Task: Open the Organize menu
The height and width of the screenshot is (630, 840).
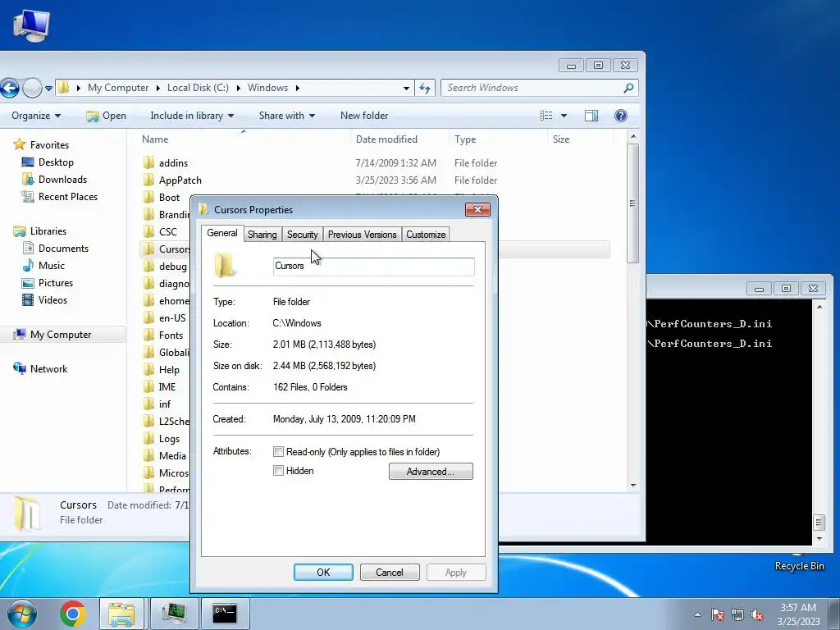Action: [x=36, y=116]
